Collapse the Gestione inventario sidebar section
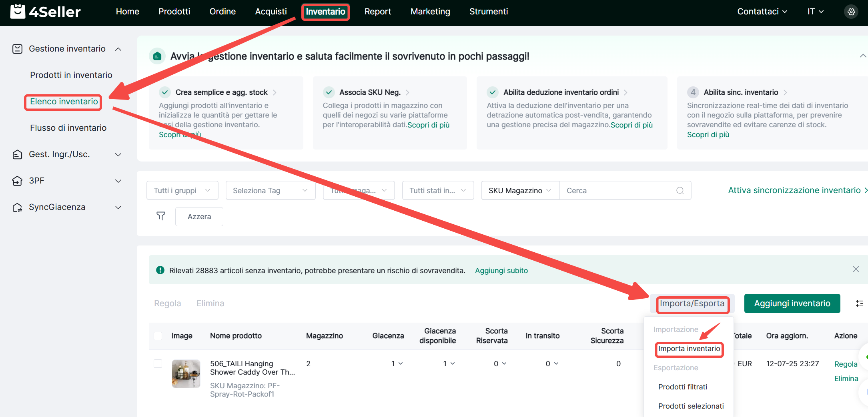The height and width of the screenshot is (417, 868). point(118,49)
